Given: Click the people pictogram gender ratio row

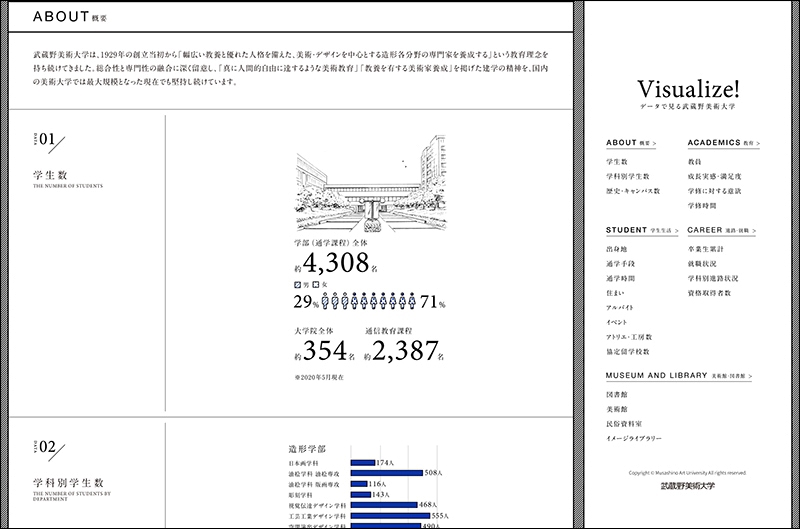Looking at the screenshot, I should click(370, 301).
